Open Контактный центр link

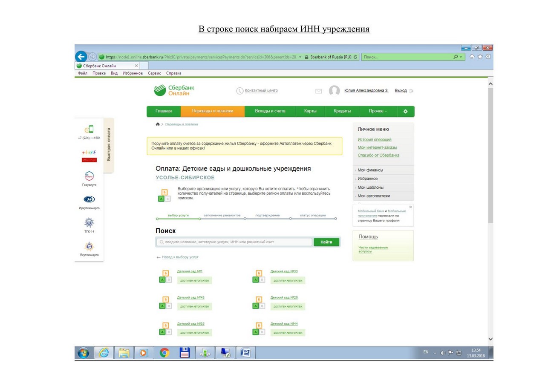261,90
